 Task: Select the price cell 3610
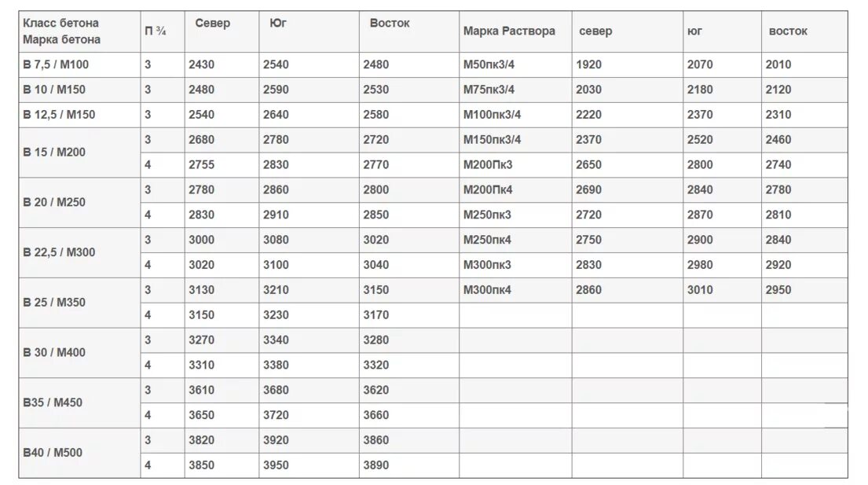point(222,391)
